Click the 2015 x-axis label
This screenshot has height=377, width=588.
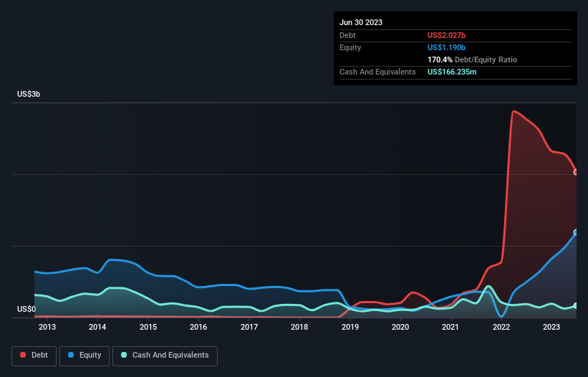148,327
